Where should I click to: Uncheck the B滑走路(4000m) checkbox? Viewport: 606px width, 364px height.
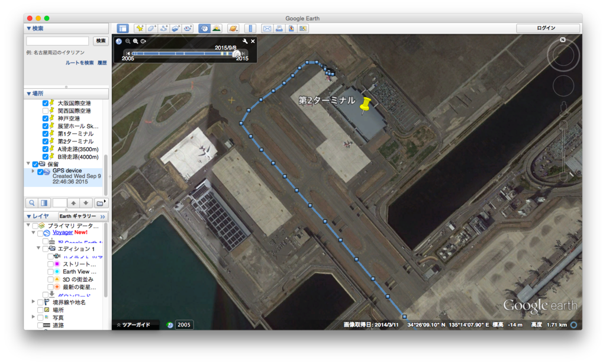(x=45, y=157)
